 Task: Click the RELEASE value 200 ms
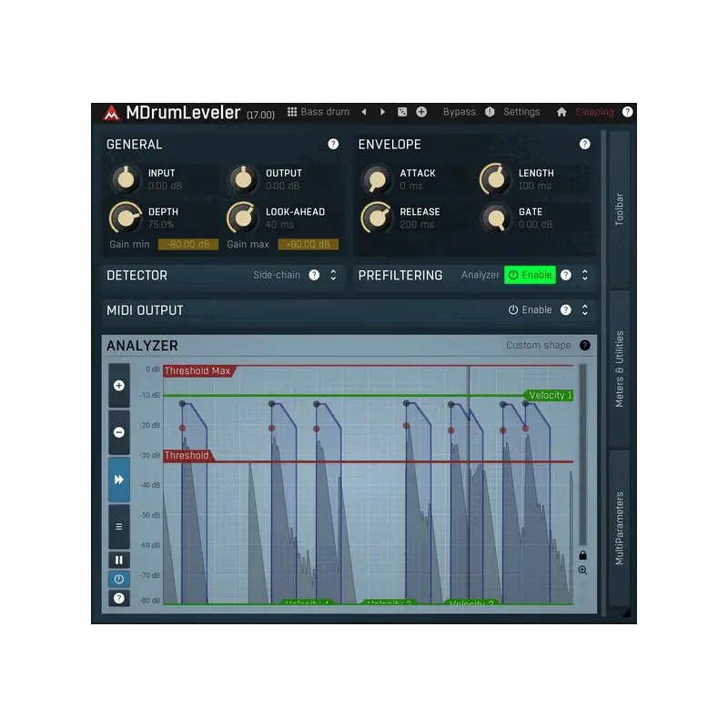(417, 224)
